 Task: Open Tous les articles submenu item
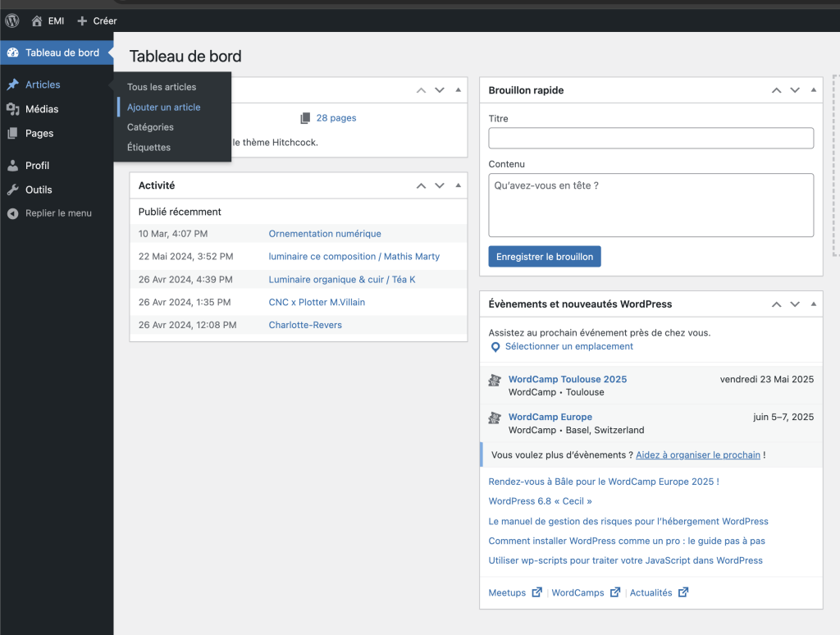pos(162,87)
